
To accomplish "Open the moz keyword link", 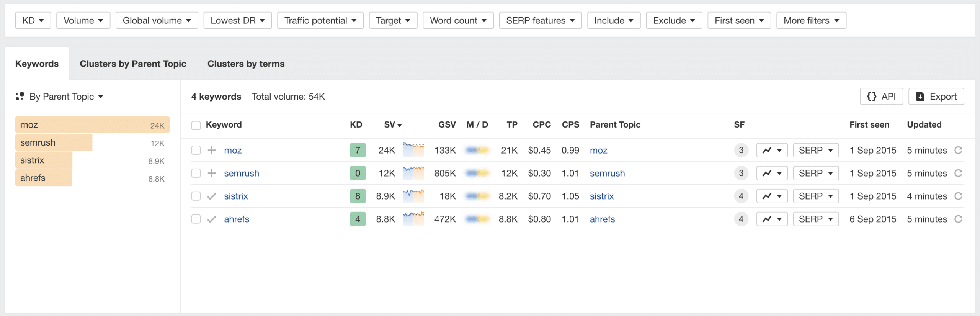I will (x=233, y=150).
